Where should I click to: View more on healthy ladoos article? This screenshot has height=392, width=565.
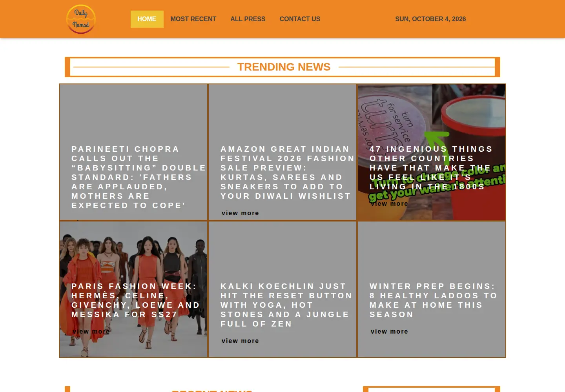tap(389, 332)
